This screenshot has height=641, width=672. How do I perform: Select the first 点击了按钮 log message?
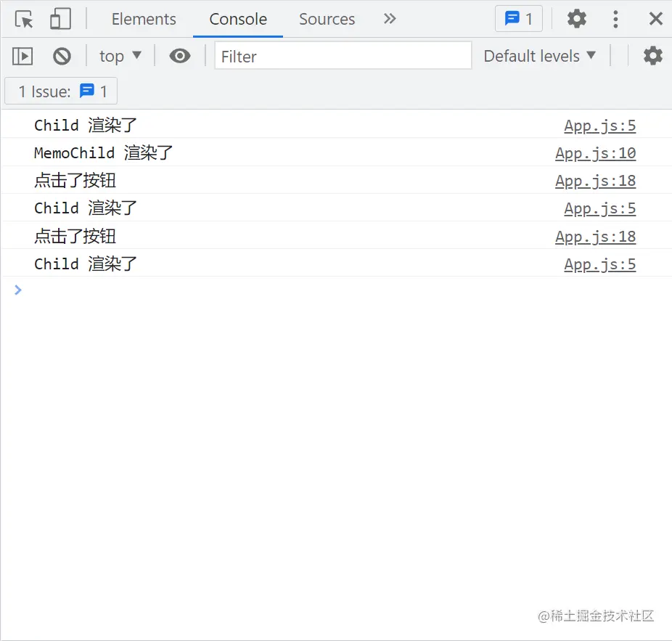[x=75, y=181]
